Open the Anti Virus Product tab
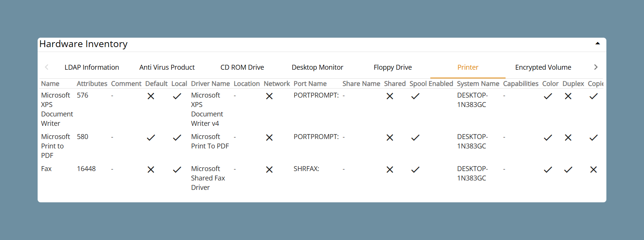644x240 pixels. click(x=167, y=67)
